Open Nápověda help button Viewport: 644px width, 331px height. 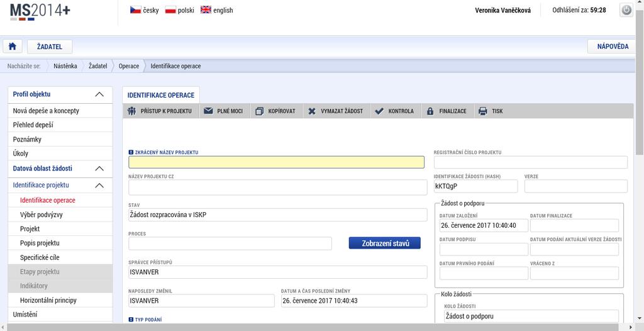point(613,47)
